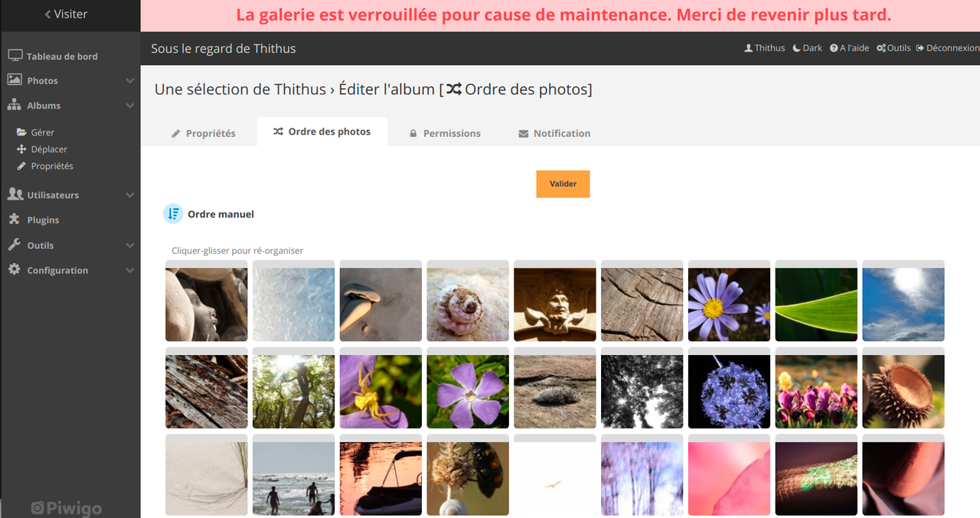Screen dimensions: 980x518
Task: Expand the Photos sidebar menu chevron
Action: click(129, 80)
